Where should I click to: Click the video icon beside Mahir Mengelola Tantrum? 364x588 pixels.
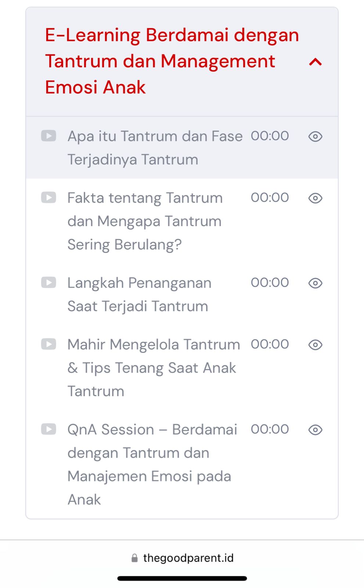click(x=48, y=344)
